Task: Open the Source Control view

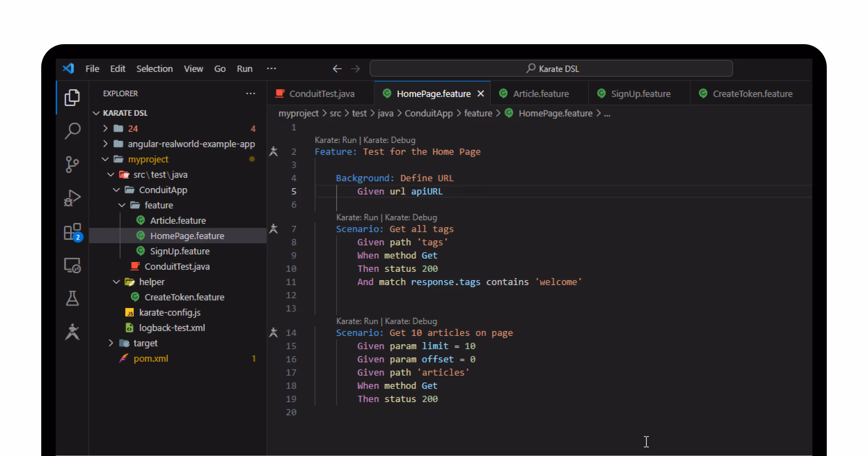Action: pos(72,164)
